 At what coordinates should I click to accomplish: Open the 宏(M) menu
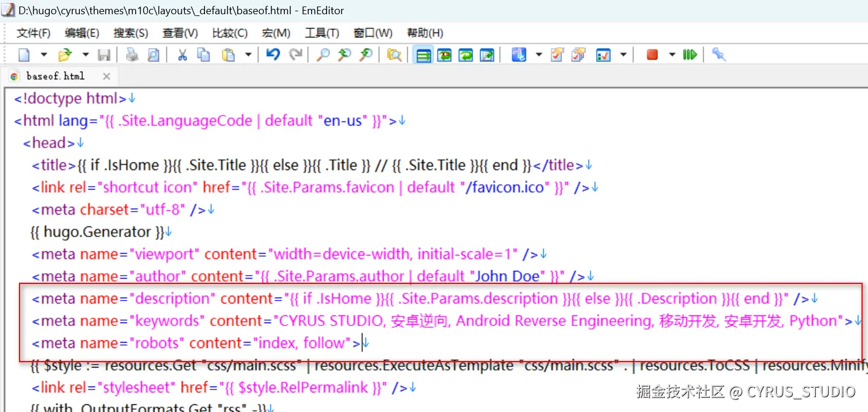276,33
